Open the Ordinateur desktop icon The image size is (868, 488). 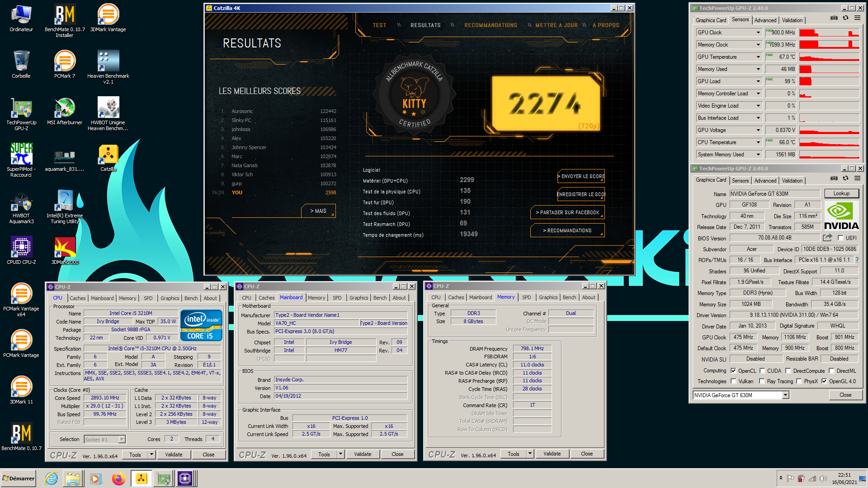[21, 18]
